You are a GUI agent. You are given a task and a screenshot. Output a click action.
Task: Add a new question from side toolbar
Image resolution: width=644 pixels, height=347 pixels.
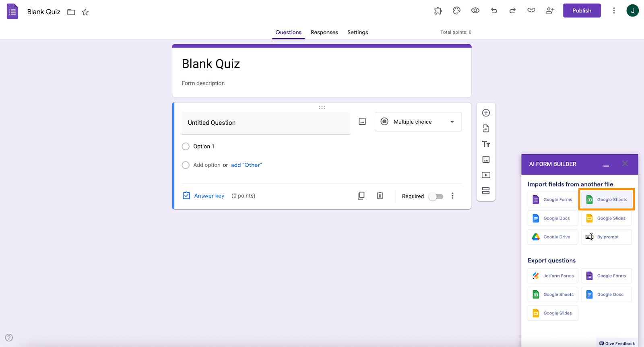point(486,113)
